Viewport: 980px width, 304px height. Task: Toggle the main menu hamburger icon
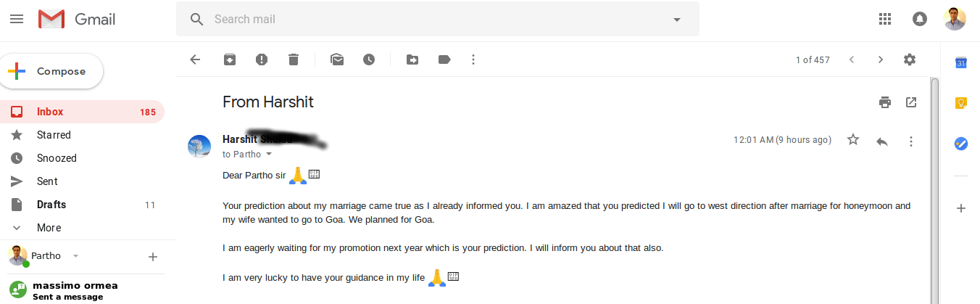tap(17, 19)
